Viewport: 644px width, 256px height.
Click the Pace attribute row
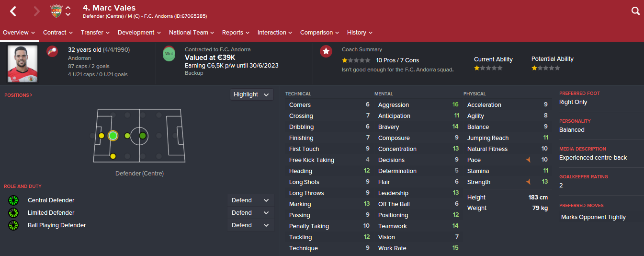point(507,160)
